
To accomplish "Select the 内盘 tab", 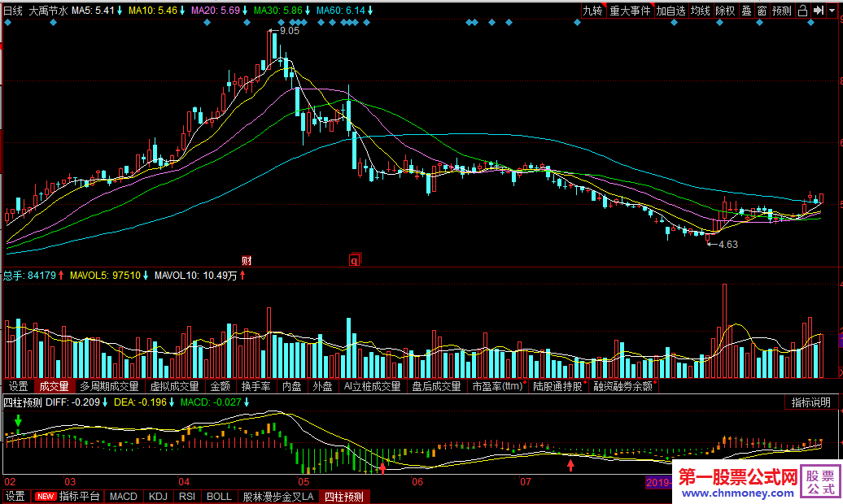I will 292,386.
